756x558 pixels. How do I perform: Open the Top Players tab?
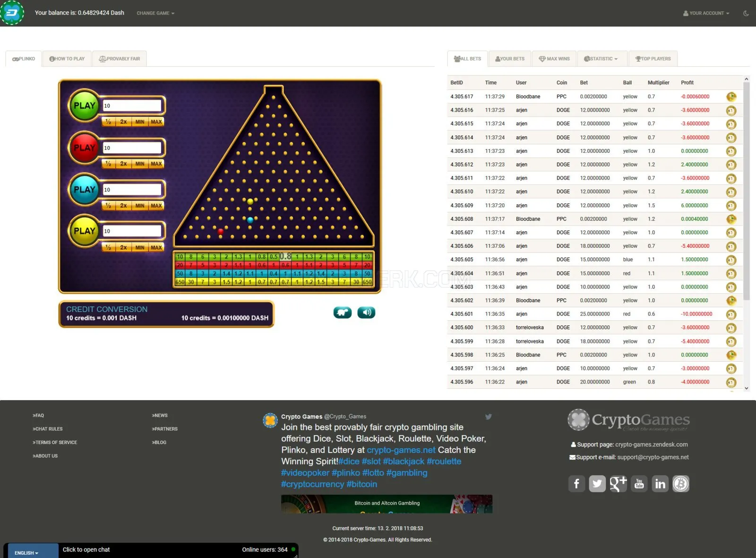[653, 59]
